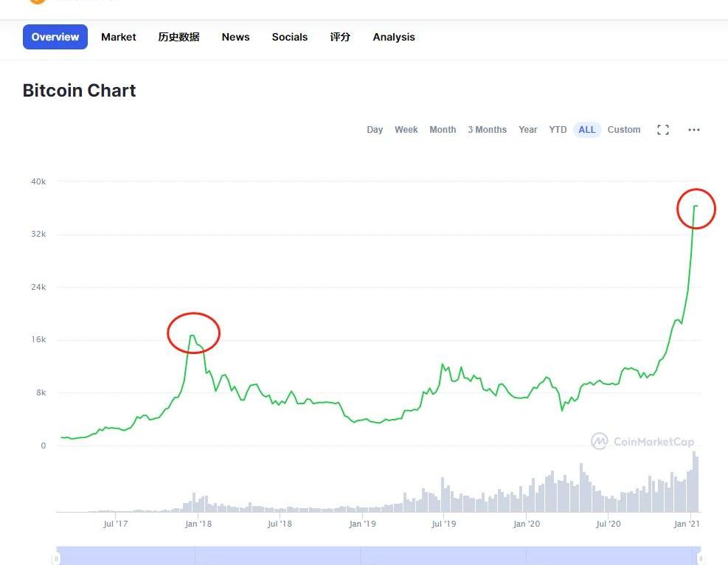The image size is (728, 565).
Task: Switch to the Overview tab
Action: (55, 37)
